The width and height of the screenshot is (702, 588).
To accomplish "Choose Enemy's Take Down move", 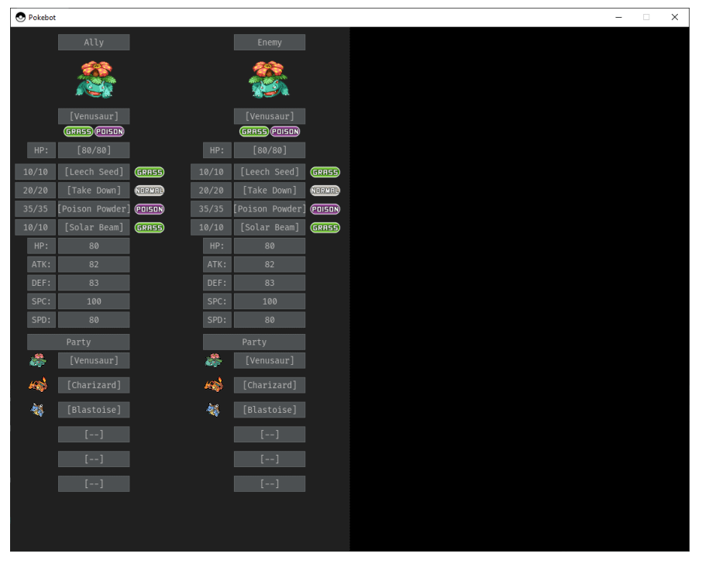I will click(x=270, y=191).
